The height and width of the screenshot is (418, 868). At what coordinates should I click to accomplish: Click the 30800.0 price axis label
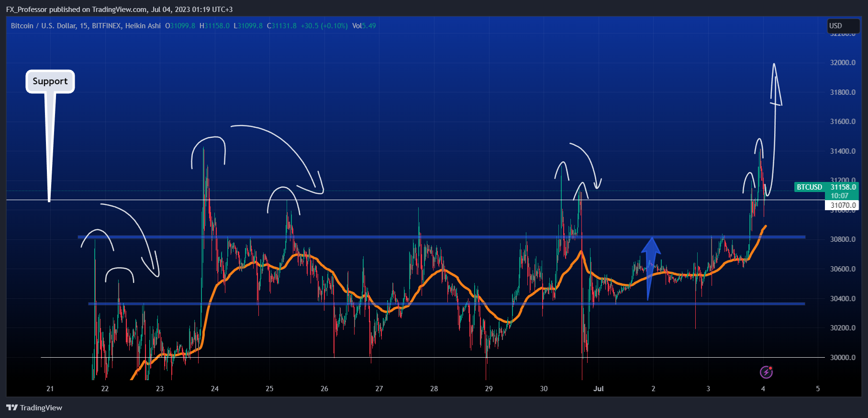(x=843, y=239)
